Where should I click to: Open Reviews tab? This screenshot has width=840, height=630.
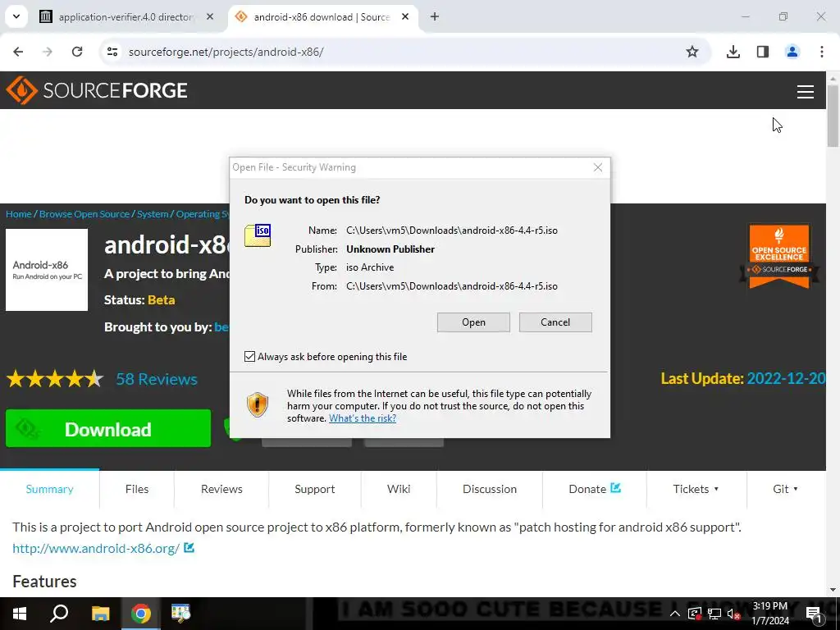[x=221, y=489]
